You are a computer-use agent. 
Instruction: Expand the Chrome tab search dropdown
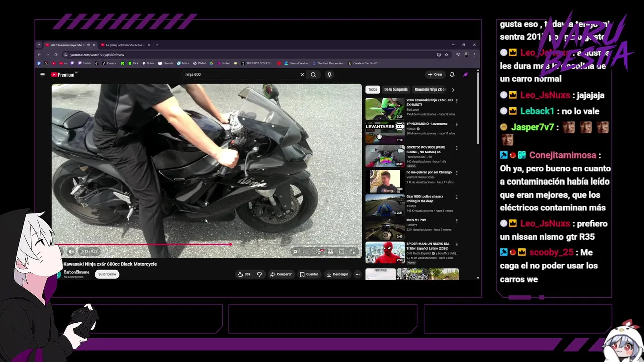(x=39, y=45)
